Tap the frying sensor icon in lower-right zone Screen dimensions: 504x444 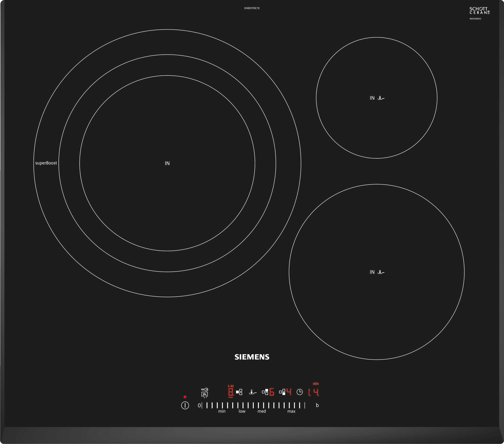click(x=381, y=272)
